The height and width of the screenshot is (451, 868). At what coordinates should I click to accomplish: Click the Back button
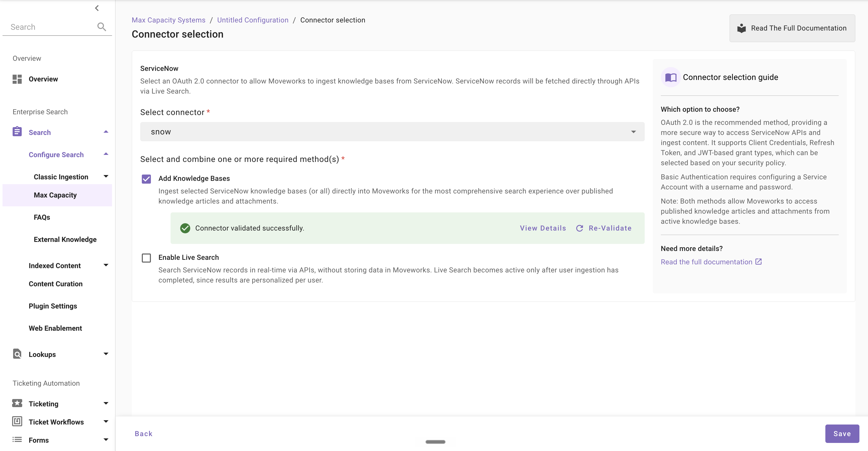click(144, 434)
